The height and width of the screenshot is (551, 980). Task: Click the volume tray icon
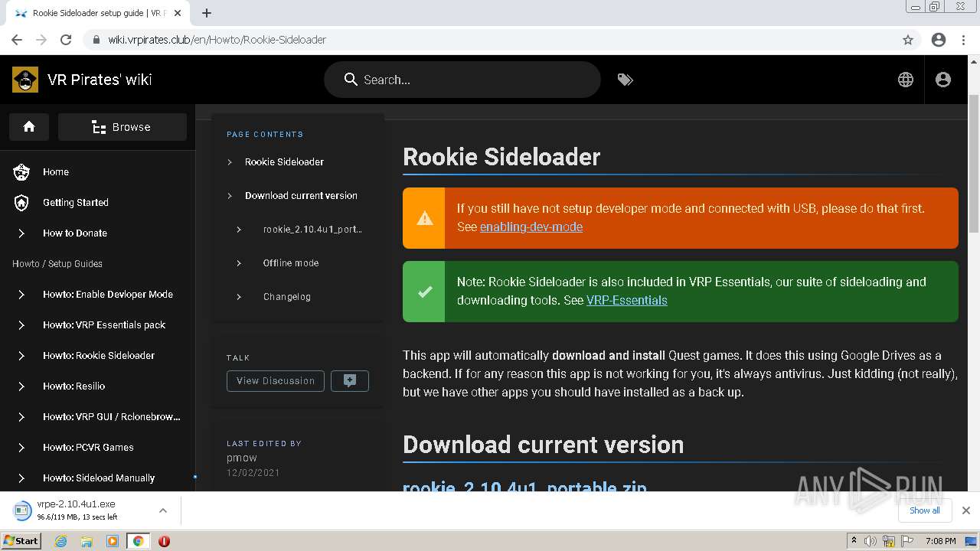click(871, 541)
